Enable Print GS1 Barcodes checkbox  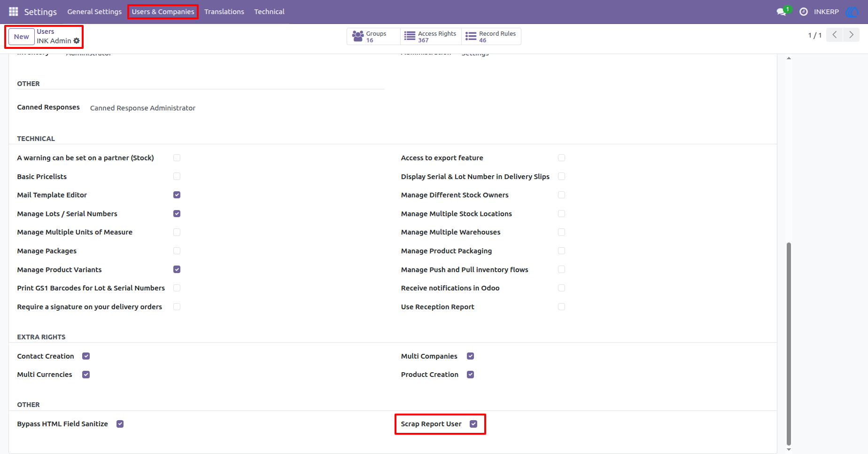coord(177,288)
